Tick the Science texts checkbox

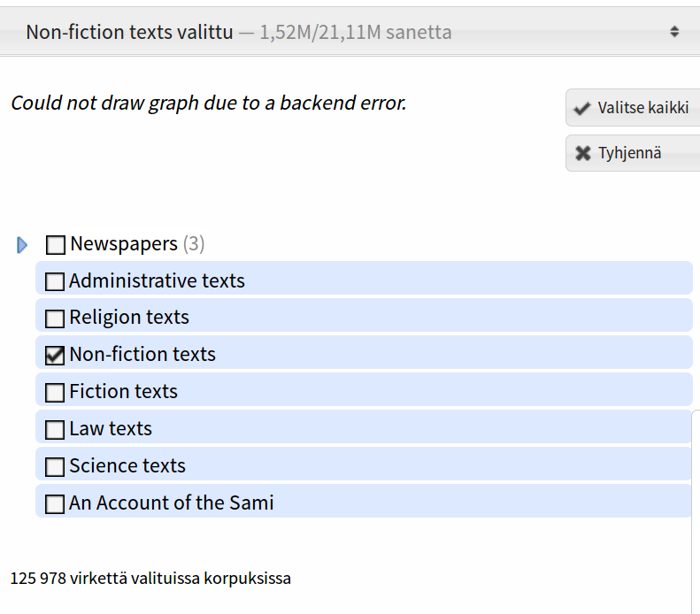click(55, 467)
